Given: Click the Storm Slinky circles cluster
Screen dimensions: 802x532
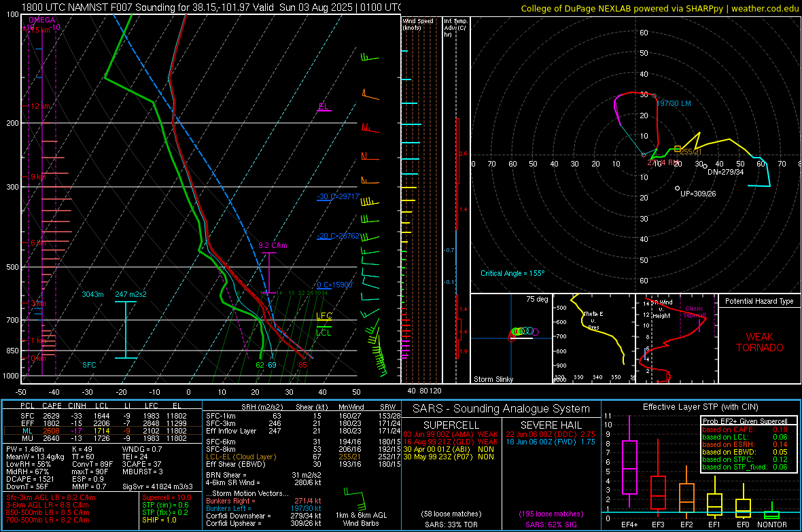Looking at the screenshot, I should 523,332.
